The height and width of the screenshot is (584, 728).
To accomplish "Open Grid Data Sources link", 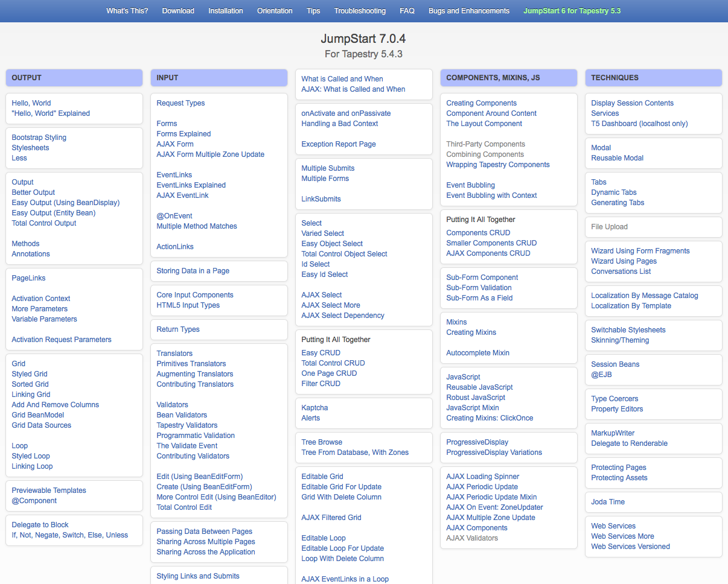I will pos(42,425).
